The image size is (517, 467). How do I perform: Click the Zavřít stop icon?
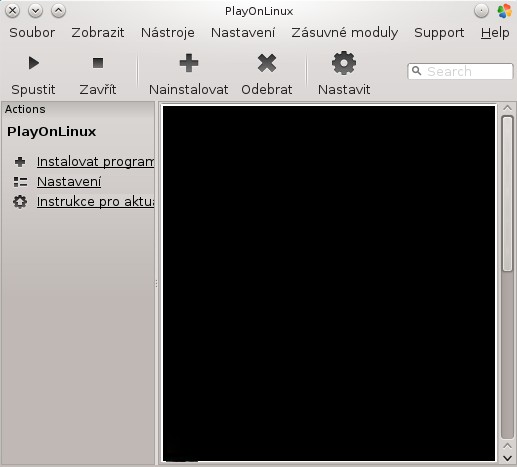[x=98, y=63]
